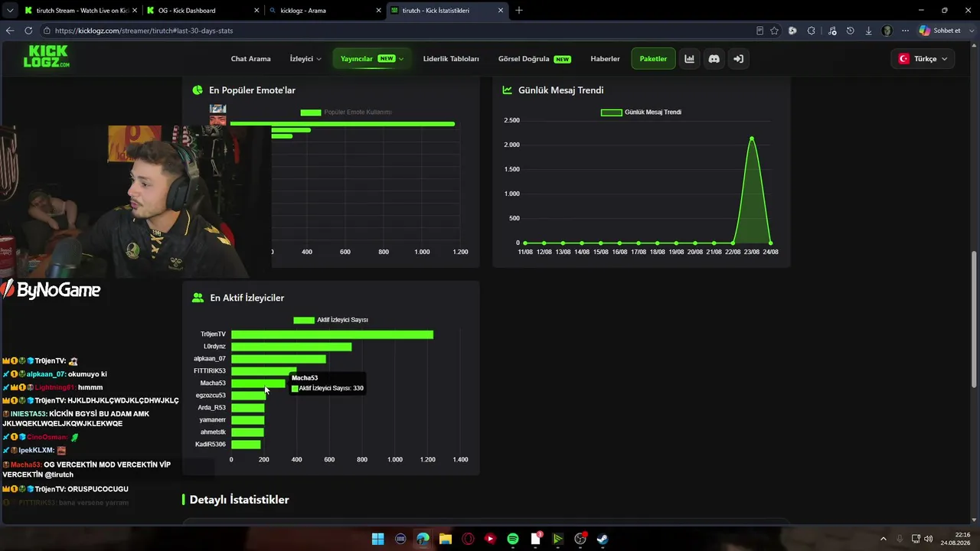Open the volume control in system tray
Image resolution: width=980 pixels, height=551 pixels.
tap(930, 539)
